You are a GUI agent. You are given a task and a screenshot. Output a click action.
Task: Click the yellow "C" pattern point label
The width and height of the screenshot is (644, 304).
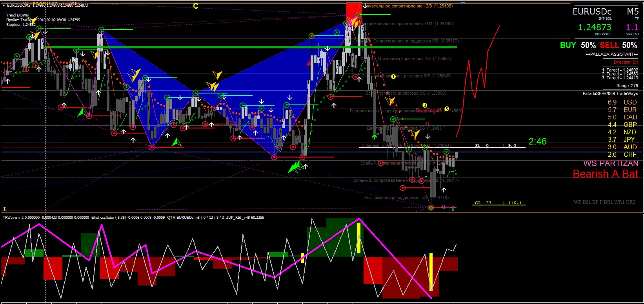point(195,6)
